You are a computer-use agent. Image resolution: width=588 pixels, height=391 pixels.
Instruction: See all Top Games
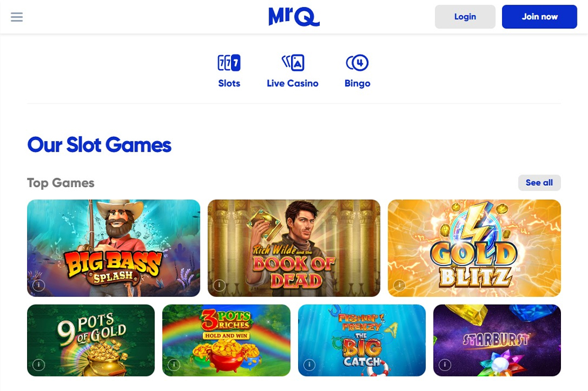[x=539, y=183]
